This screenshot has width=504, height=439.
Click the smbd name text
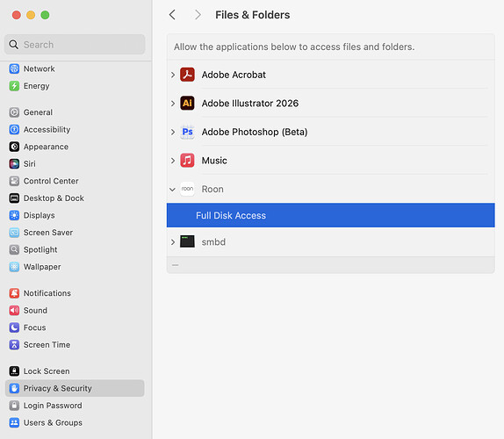213,241
